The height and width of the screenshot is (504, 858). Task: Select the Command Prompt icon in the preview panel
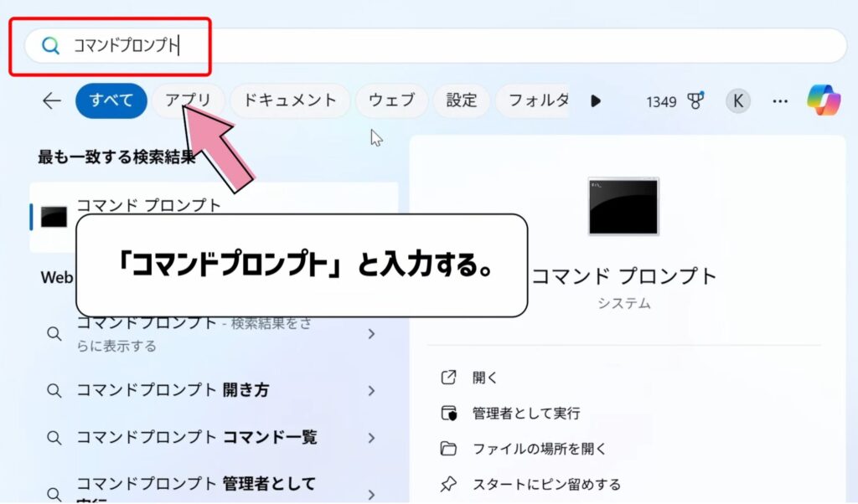click(x=625, y=207)
